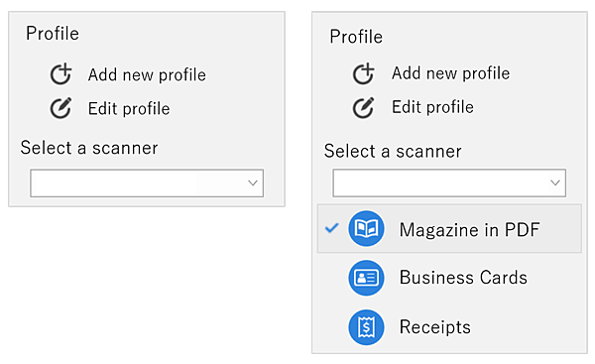Click the Edit profile pencil icon in left panel

(61, 108)
